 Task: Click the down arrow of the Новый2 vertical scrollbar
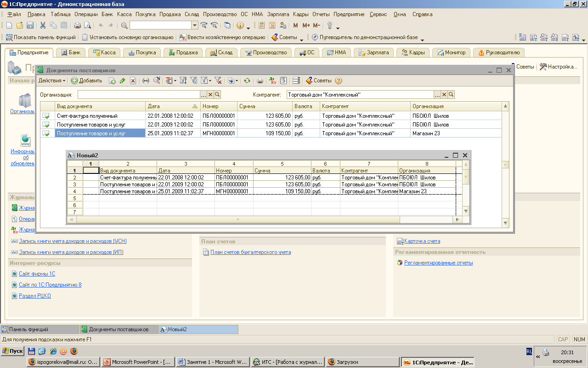click(466, 211)
